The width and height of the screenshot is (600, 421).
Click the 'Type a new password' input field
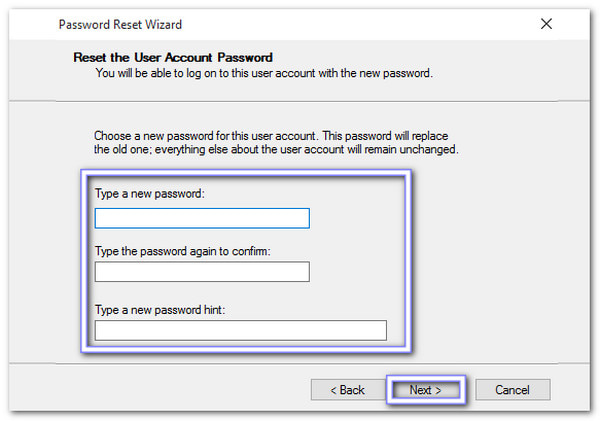[202, 218]
